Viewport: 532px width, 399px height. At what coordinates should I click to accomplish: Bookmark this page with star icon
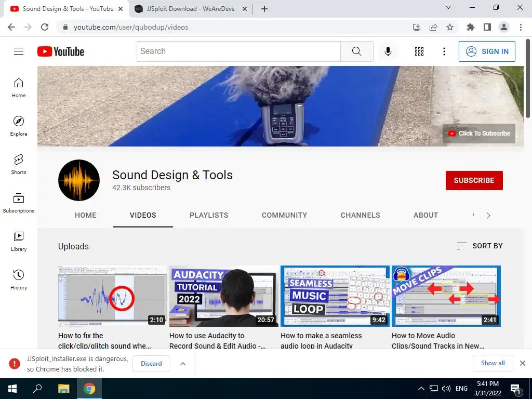coord(450,27)
